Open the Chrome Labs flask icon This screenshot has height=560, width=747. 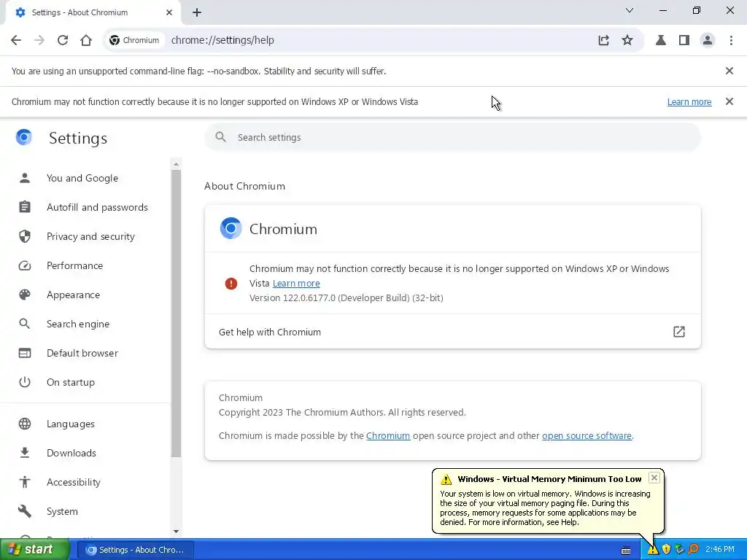click(661, 40)
